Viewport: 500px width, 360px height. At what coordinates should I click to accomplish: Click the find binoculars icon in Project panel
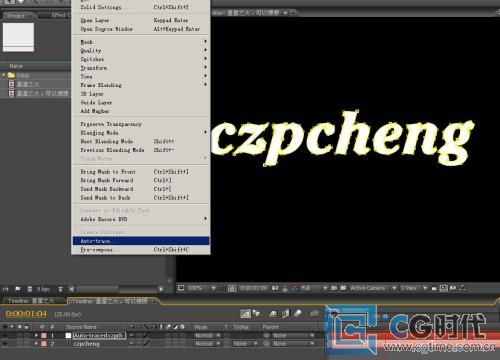(6, 289)
